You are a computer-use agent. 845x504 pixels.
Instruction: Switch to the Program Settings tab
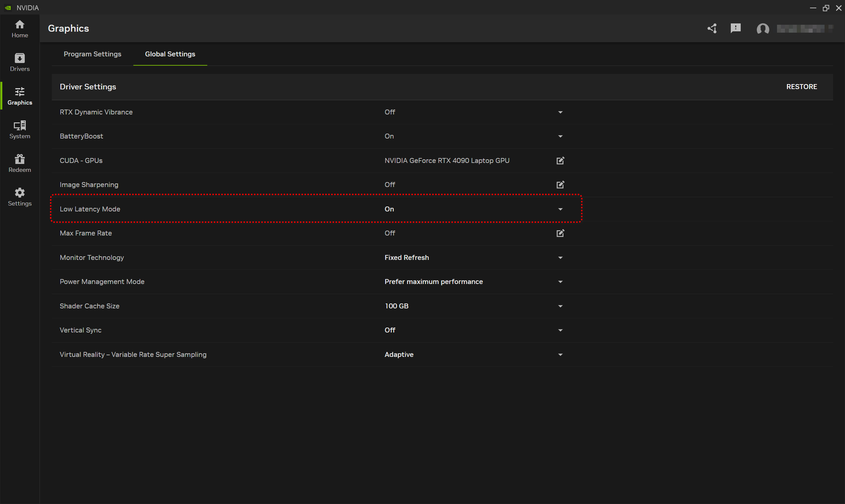tap(92, 54)
